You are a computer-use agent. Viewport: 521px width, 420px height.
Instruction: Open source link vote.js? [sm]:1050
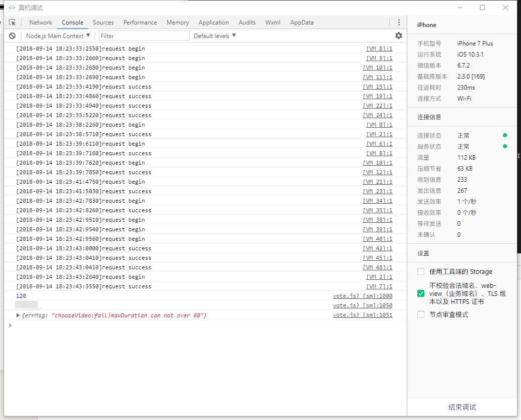pos(363,305)
